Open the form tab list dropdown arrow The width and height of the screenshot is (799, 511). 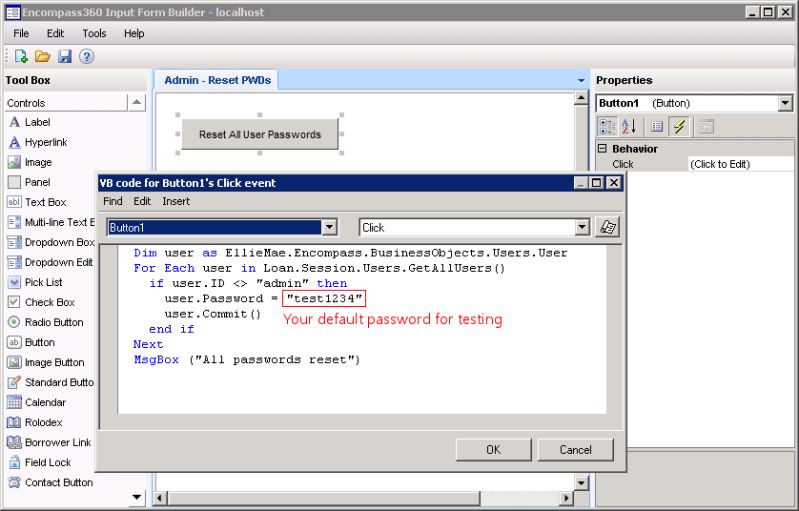(581, 80)
